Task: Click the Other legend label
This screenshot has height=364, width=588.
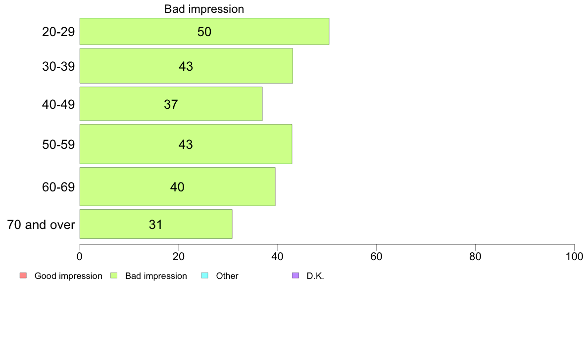Action: click(x=227, y=276)
